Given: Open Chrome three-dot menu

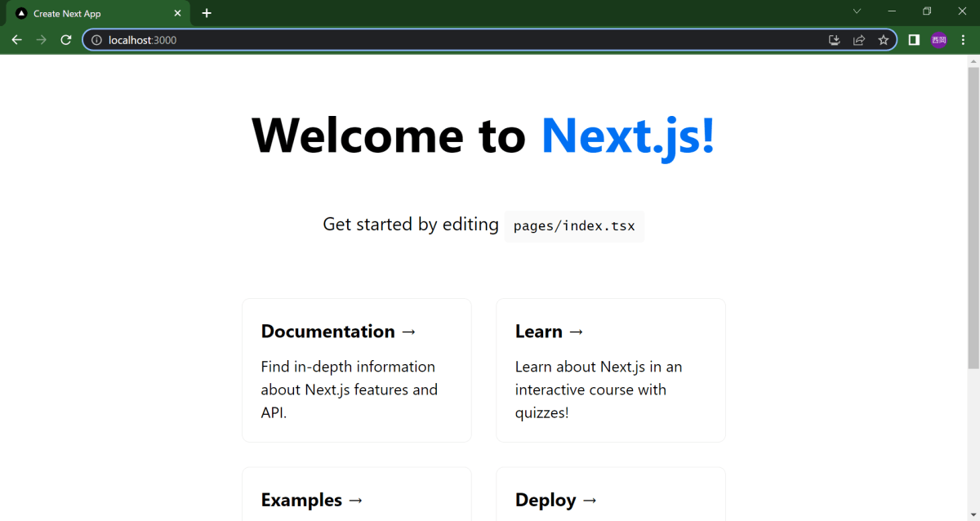Looking at the screenshot, I should [964, 40].
